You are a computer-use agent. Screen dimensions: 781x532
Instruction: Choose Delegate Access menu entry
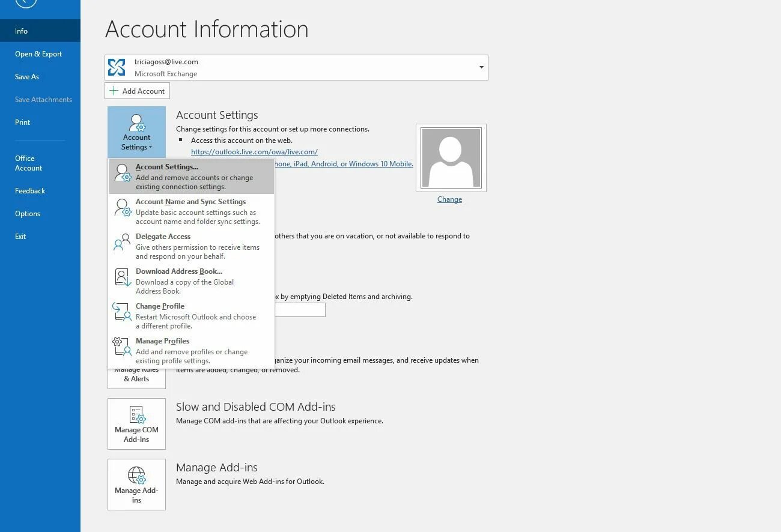pyautogui.click(x=191, y=246)
